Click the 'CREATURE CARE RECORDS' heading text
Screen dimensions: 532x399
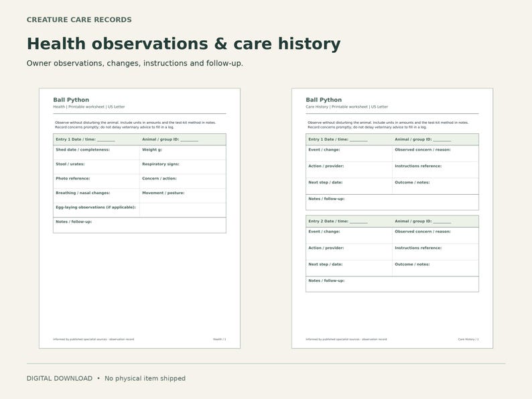click(x=79, y=19)
